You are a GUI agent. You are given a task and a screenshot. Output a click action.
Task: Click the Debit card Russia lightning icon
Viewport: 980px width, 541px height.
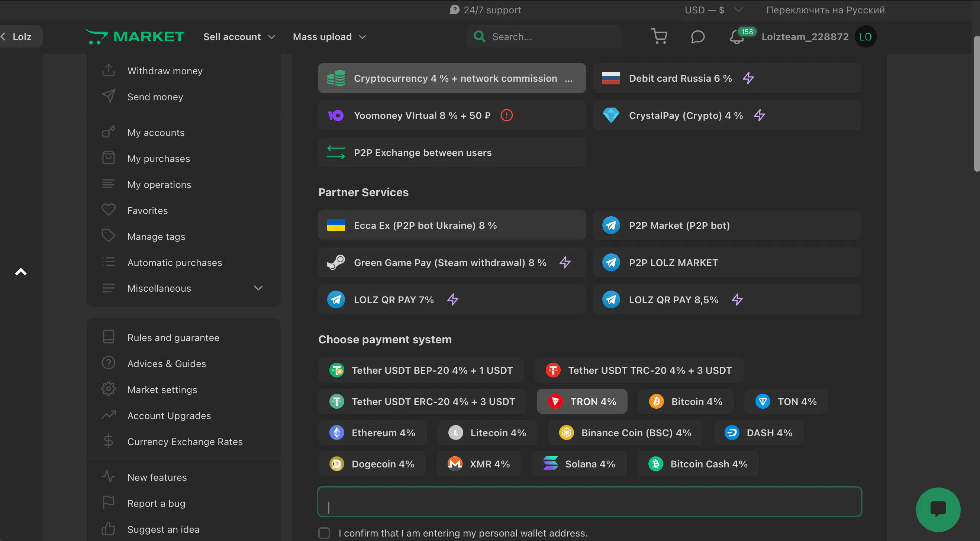point(748,78)
